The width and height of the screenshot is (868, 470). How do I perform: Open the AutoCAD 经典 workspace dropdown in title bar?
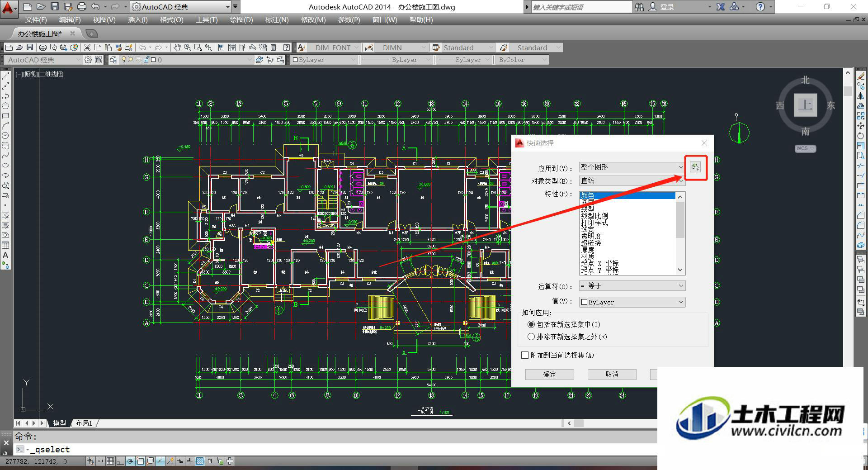tap(181, 7)
